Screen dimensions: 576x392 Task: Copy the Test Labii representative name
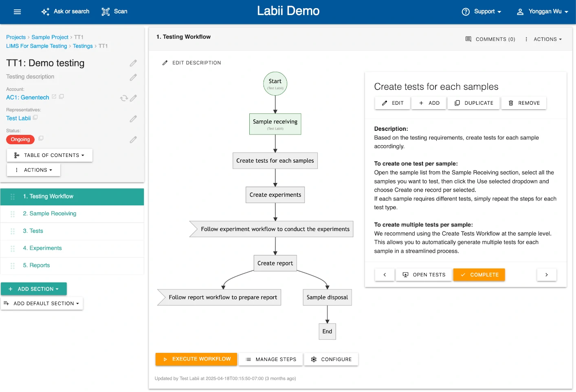35,117
